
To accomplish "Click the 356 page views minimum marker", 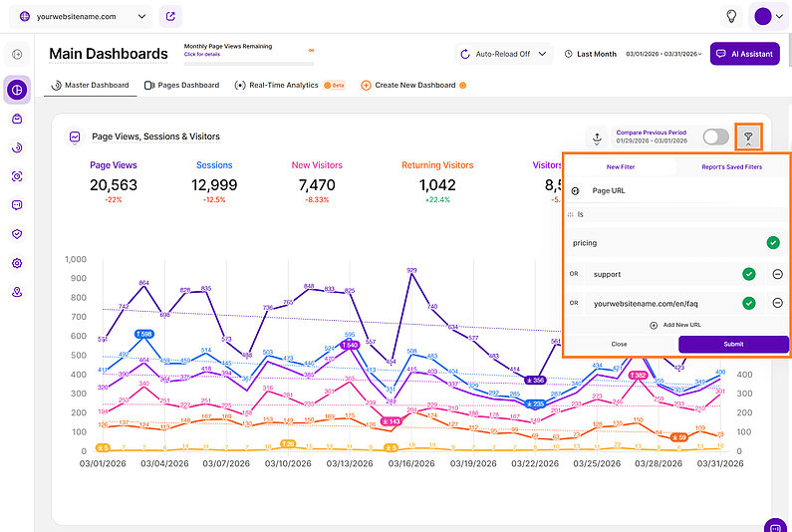I will [x=535, y=381].
